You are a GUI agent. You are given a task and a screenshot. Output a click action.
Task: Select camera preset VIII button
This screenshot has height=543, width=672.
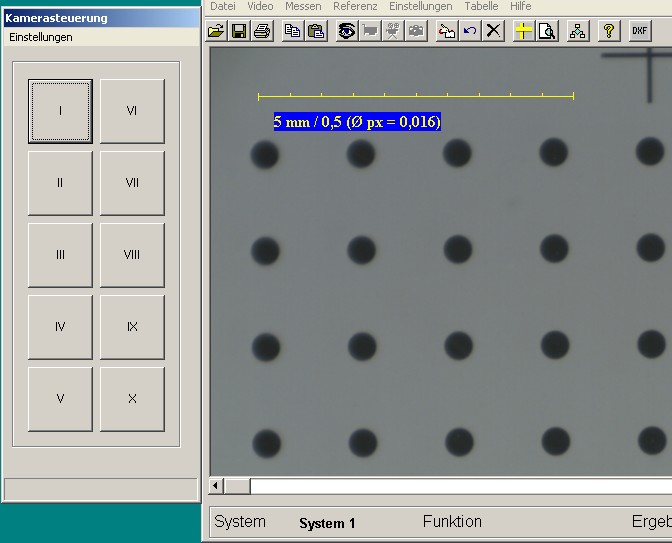(132, 255)
